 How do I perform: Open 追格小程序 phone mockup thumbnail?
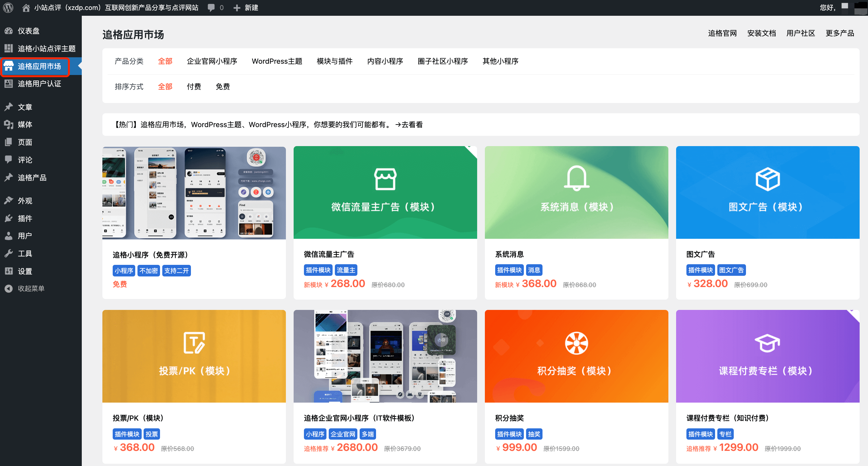tap(194, 192)
